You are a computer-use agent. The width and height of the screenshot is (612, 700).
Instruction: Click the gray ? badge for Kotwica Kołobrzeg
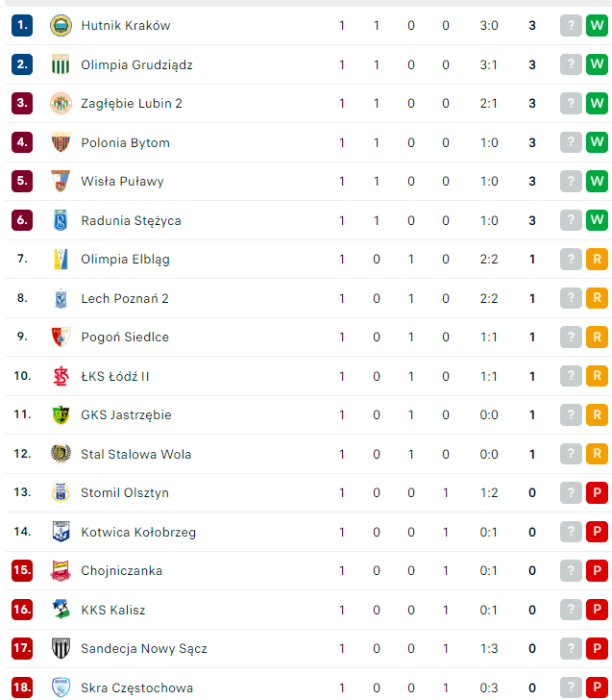pos(572,532)
